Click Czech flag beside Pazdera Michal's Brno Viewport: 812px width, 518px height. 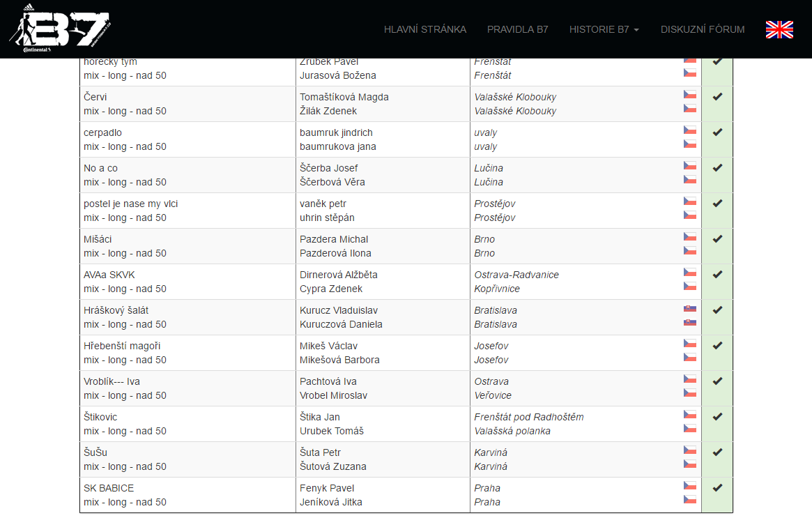[690, 237]
